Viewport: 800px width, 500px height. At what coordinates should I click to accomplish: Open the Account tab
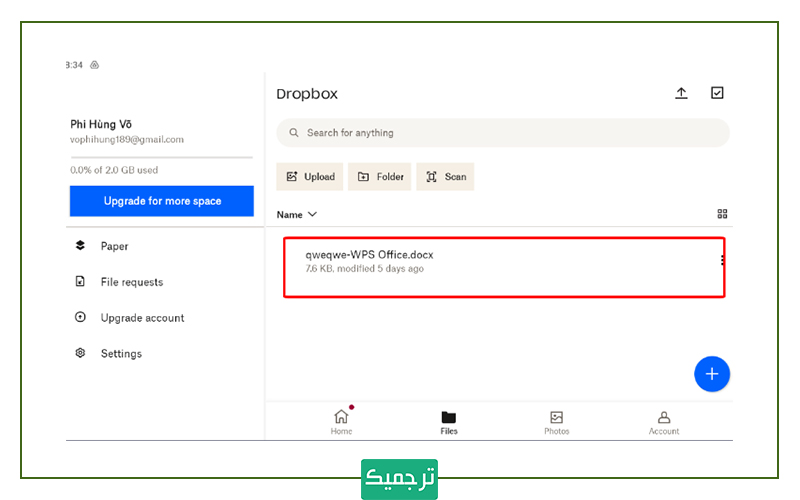tap(664, 422)
